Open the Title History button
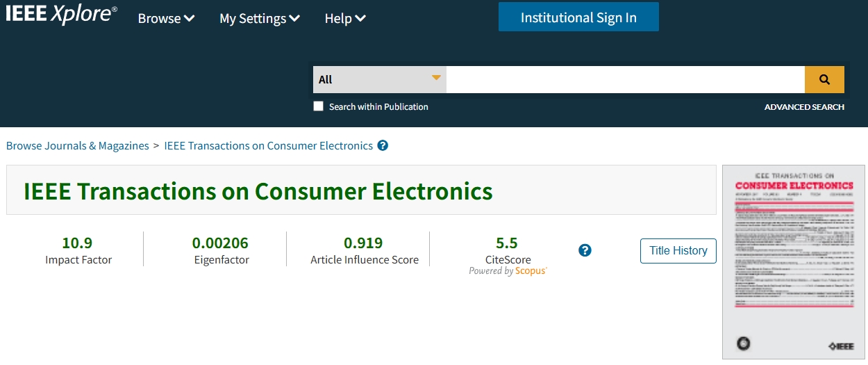This screenshot has width=868, height=365. coord(678,250)
